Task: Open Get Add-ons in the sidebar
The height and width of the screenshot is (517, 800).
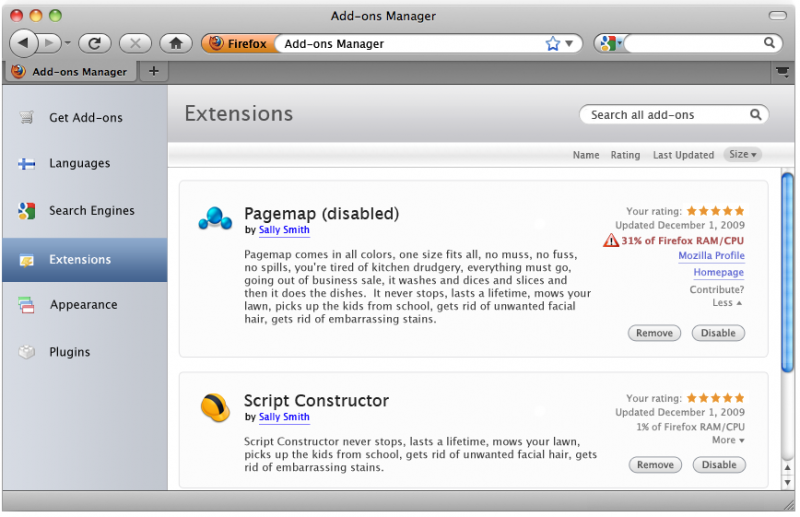Action: (85, 117)
